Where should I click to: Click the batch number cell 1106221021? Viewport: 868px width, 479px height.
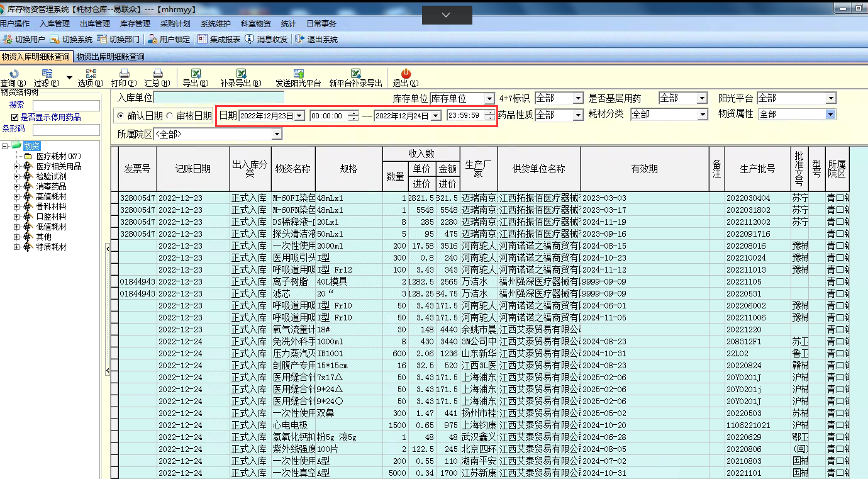point(758,425)
